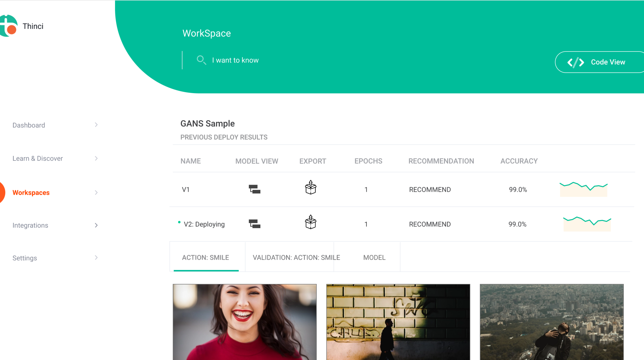The height and width of the screenshot is (360, 644).
Task: Expand the Dashboard chevron
Action: (96, 125)
